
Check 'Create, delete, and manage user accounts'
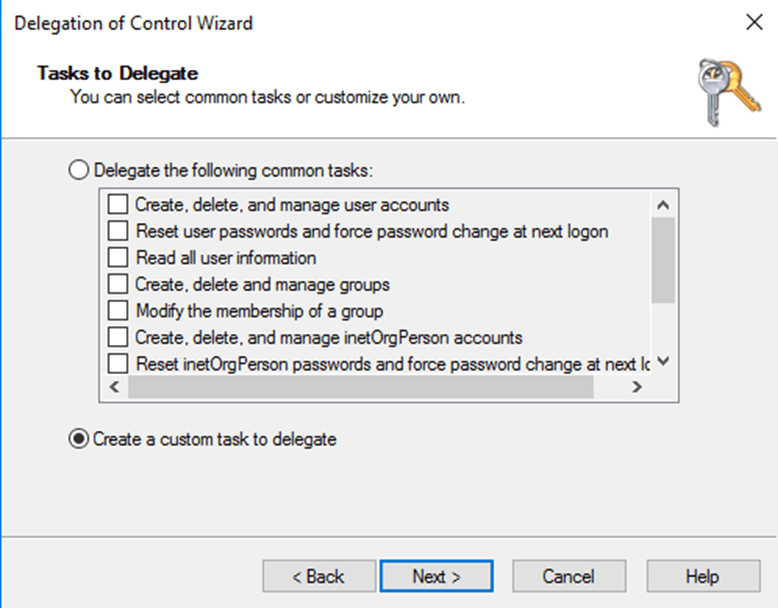pyautogui.click(x=118, y=204)
